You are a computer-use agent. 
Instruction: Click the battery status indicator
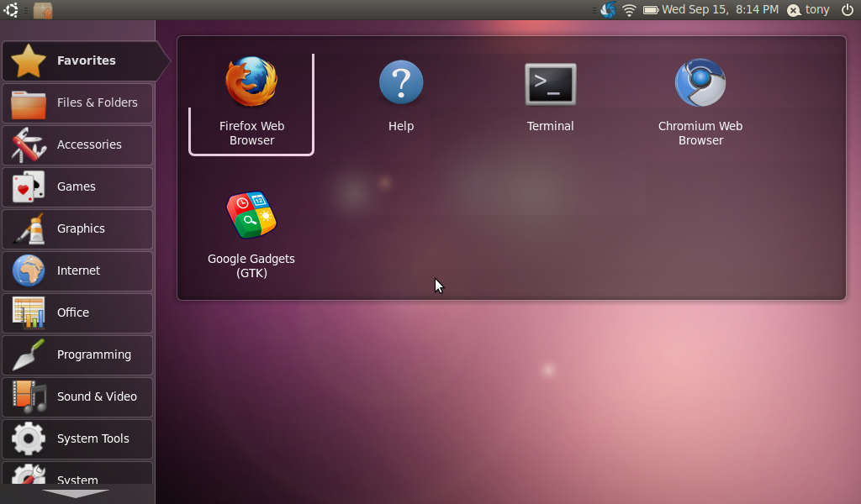coord(651,10)
